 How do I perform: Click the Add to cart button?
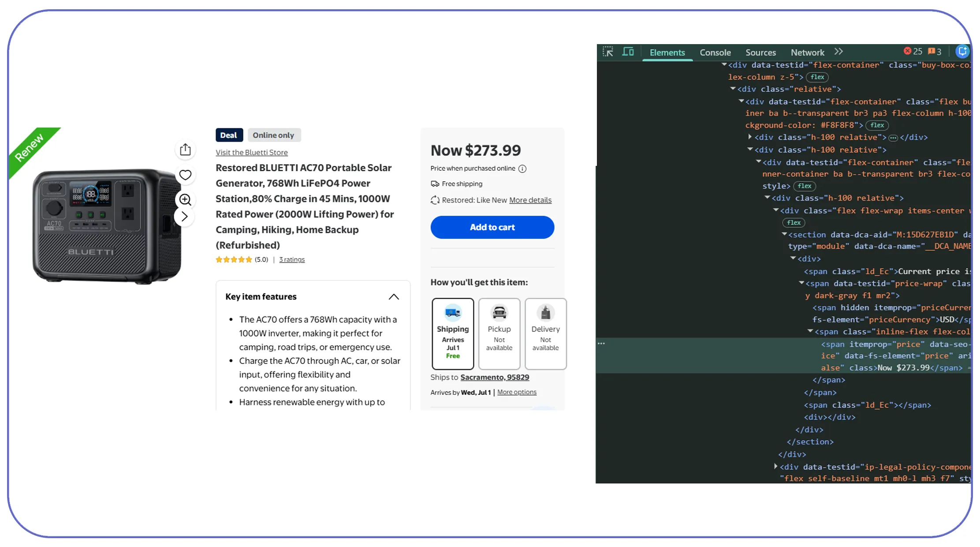coord(492,227)
